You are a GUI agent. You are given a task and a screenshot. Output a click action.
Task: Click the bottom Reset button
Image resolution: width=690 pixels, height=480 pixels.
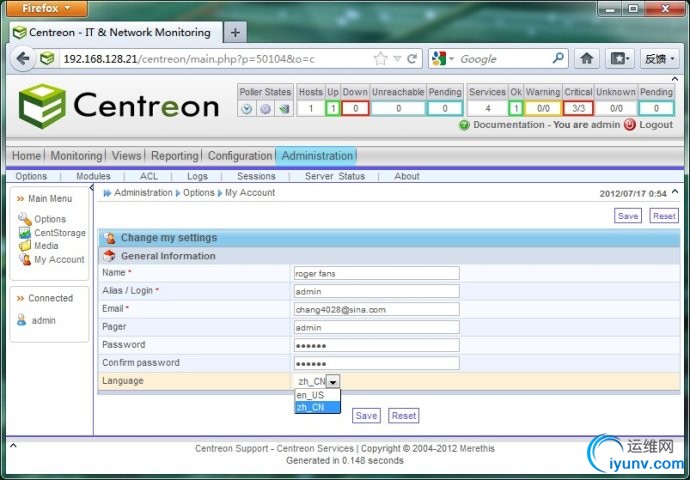point(404,416)
